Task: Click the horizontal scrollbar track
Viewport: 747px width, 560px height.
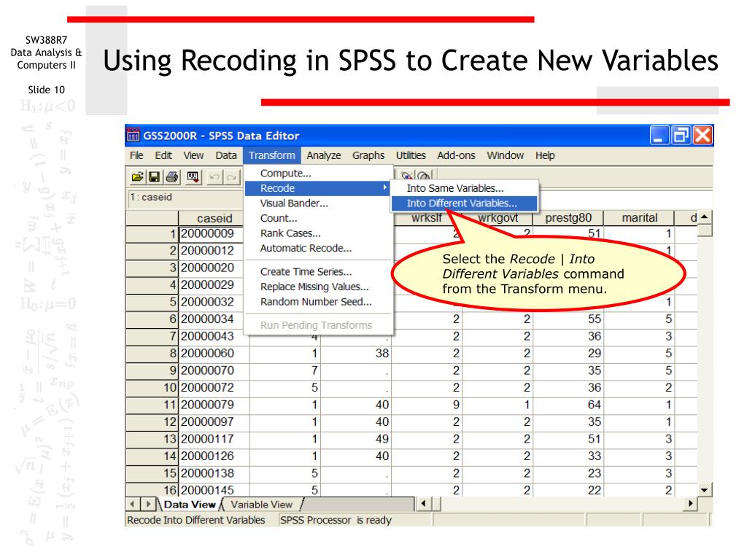Action: [x=562, y=503]
